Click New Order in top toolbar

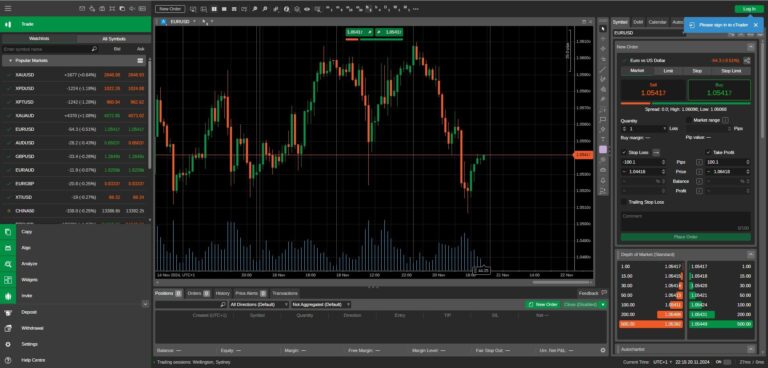click(x=170, y=9)
